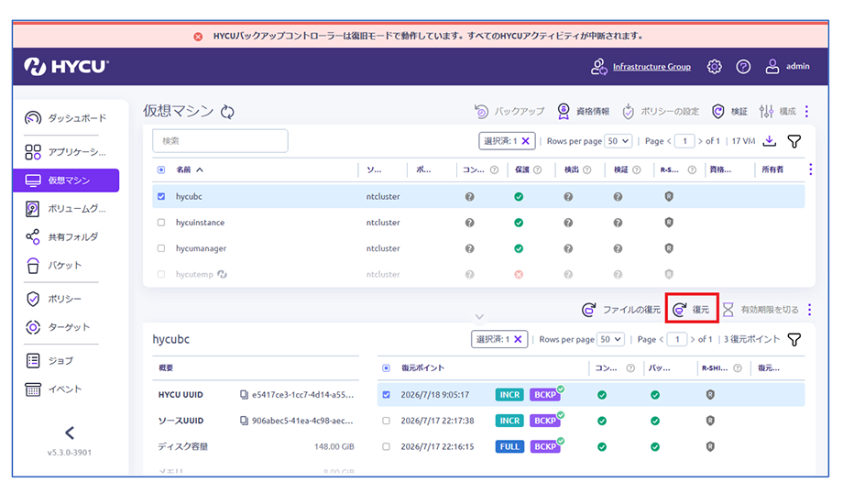The image size is (843, 504).
Task: Go to next page of VM table
Action: coord(700,141)
